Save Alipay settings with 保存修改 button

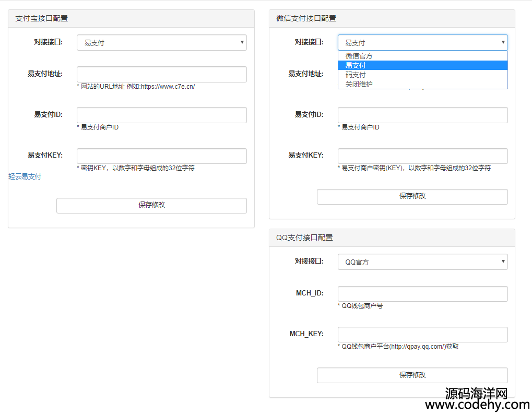(151, 205)
